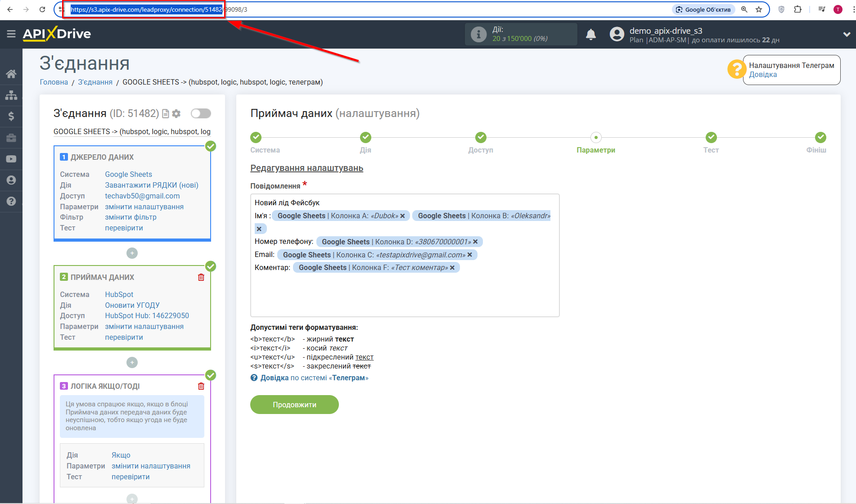Viewport: 856px width, 504px height.
Task: Click перевірити link in HubSpot block
Action: click(x=124, y=337)
